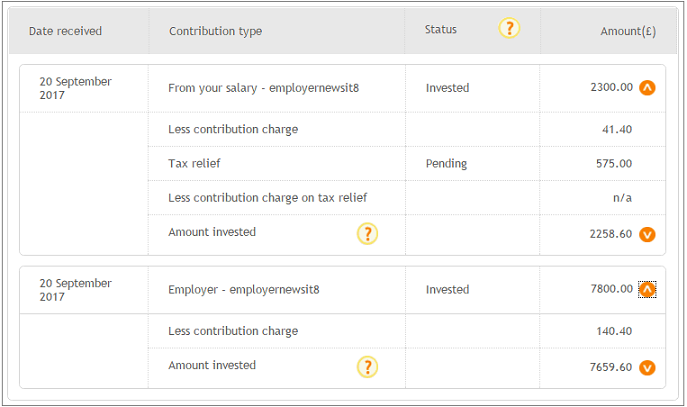Viewport: 687px width, 407px height.
Task: Click the Date received column header
Action: [65, 31]
